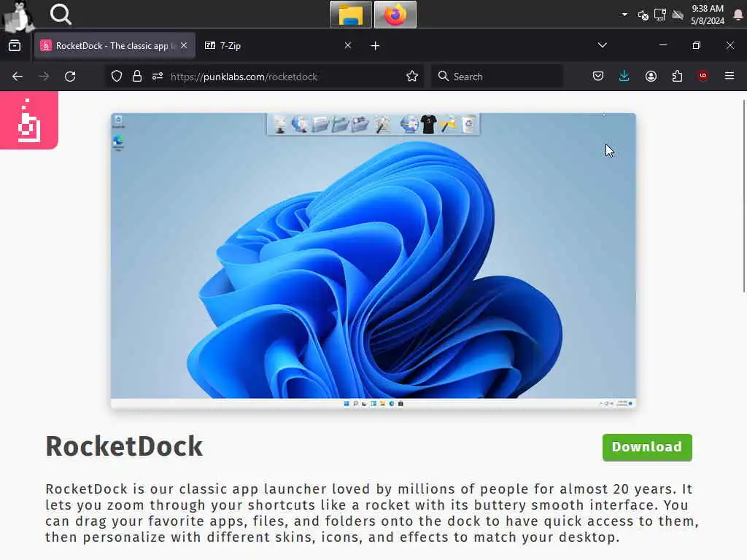Click the muted tray icon
The height and width of the screenshot is (560, 747).
[x=643, y=15]
